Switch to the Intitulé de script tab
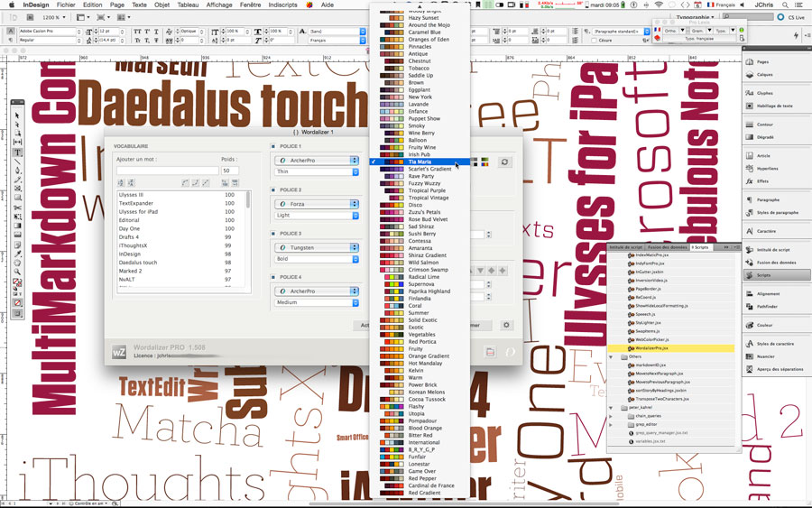Image resolution: width=812 pixels, height=508 pixels. click(626, 247)
